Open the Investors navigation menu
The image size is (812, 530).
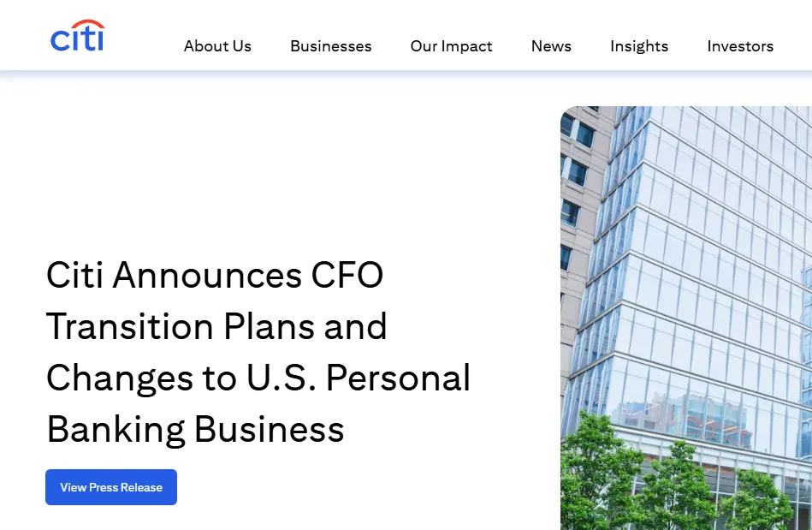739,46
